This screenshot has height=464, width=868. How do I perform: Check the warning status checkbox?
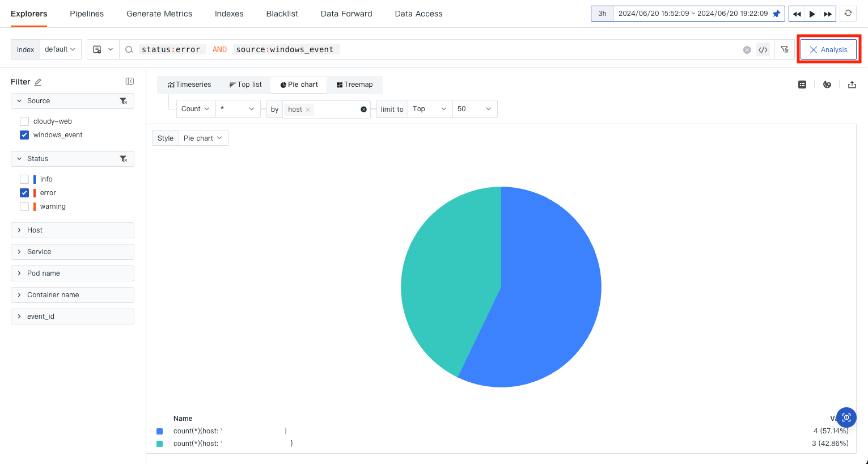[24, 206]
